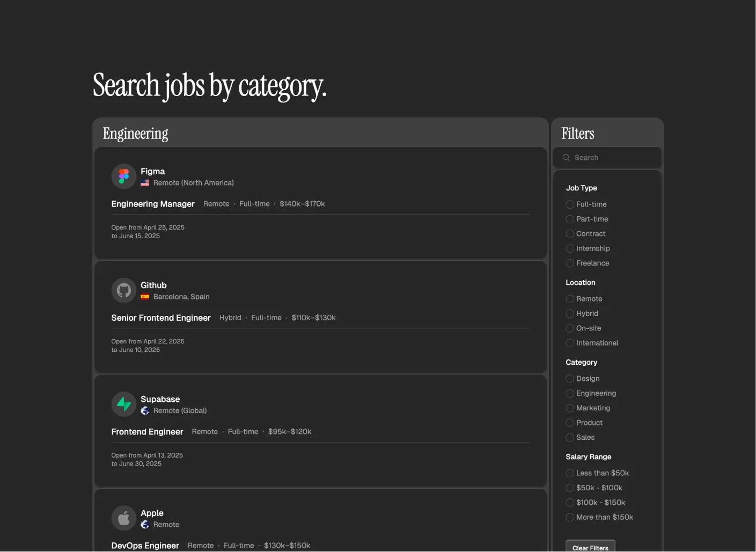The height and width of the screenshot is (552, 756).
Task: Click the Apple company name
Action: [x=152, y=513]
